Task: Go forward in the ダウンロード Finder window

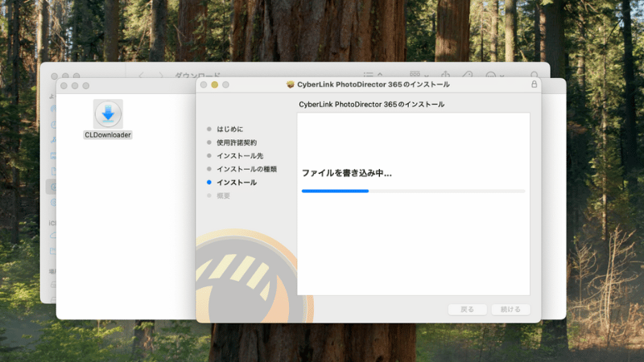Action: [x=160, y=75]
